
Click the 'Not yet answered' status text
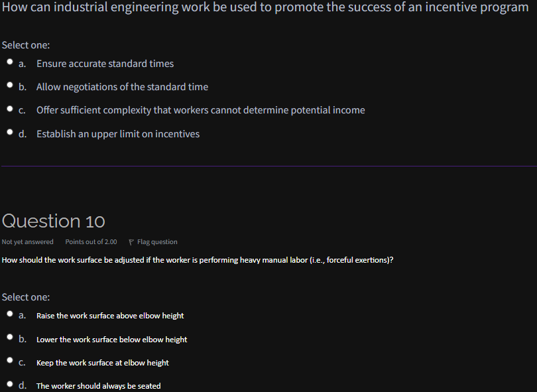click(x=27, y=241)
